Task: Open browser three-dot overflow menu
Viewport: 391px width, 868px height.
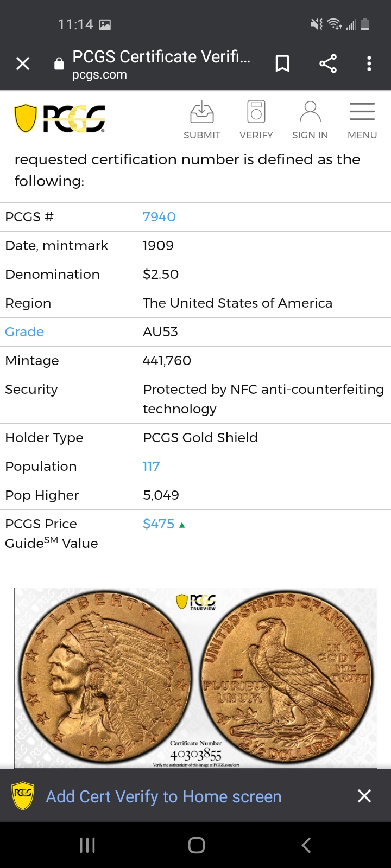Action: [x=369, y=64]
